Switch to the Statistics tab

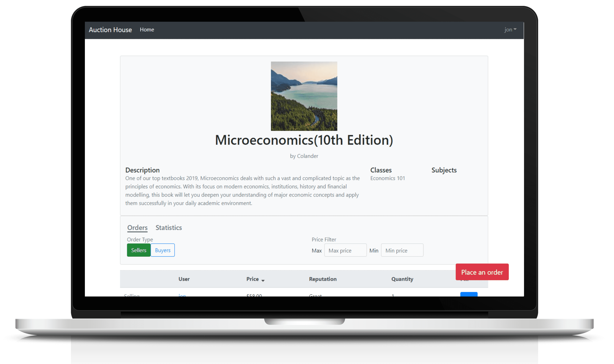point(169,228)
